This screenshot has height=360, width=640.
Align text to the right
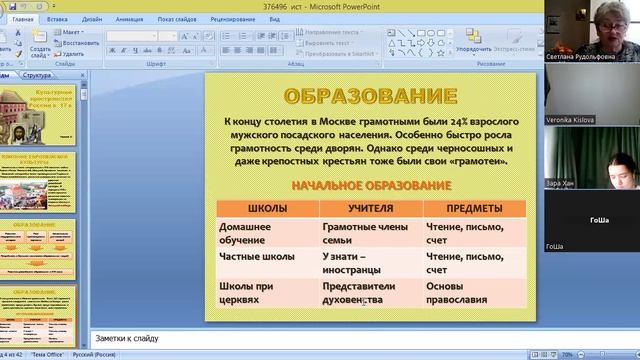[249, 51]
